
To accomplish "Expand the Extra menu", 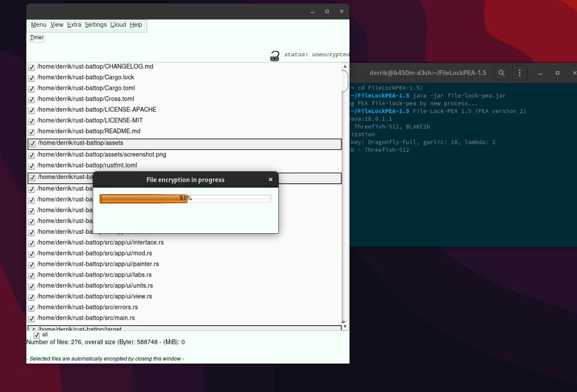I will click(x=74, y=25).
